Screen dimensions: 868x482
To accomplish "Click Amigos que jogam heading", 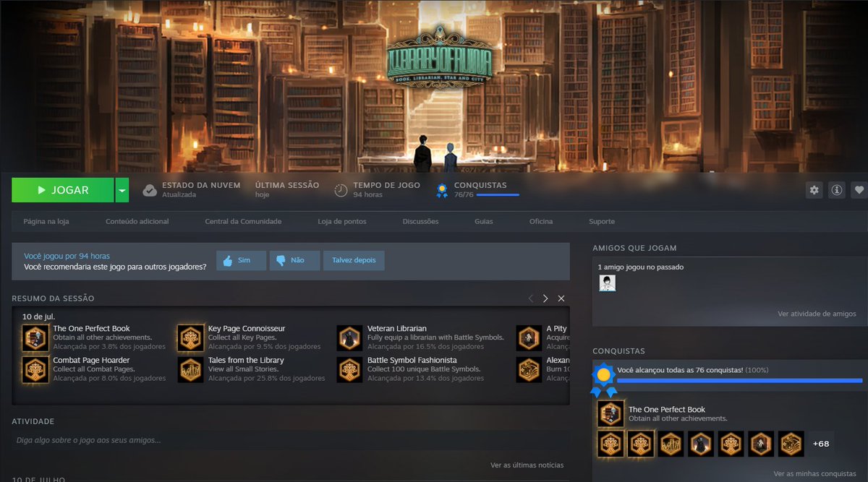I will [634, 248].
